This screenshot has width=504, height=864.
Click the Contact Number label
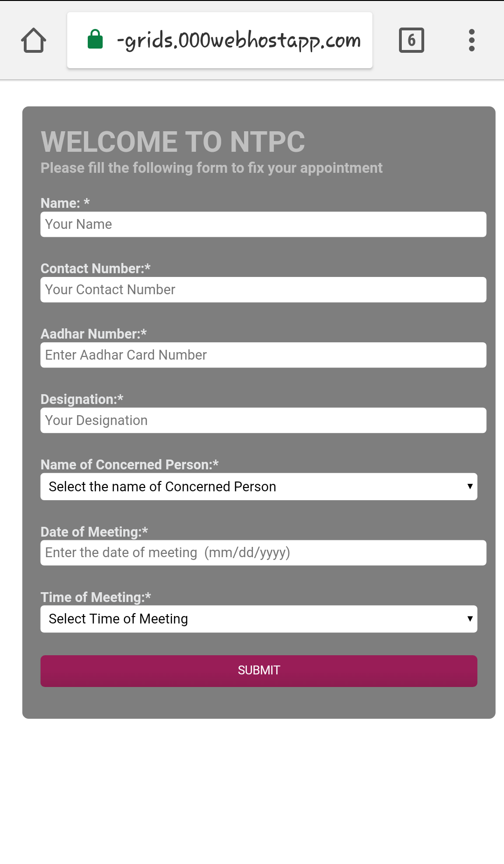pyautogui.click(x=96, y=269)
